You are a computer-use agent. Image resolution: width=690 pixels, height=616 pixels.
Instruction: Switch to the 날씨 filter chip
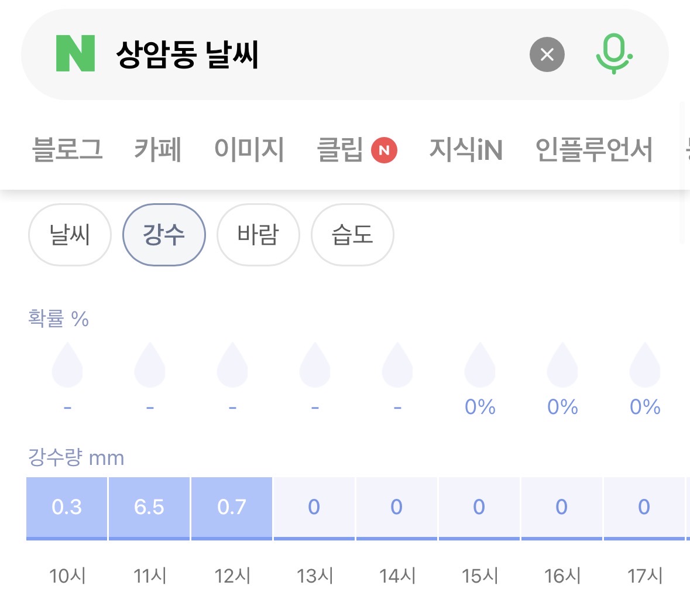pyautogui.click(x=70, y=235)
